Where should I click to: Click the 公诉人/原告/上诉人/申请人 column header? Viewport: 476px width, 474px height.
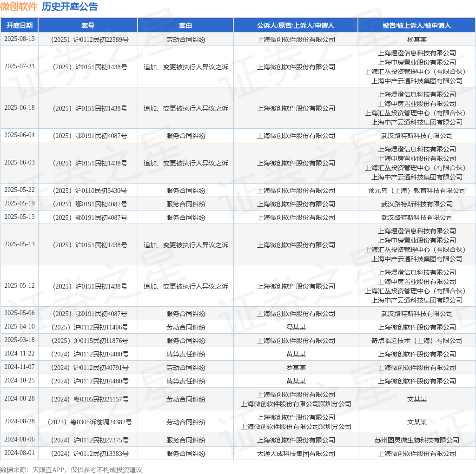[x=296, y=26]
